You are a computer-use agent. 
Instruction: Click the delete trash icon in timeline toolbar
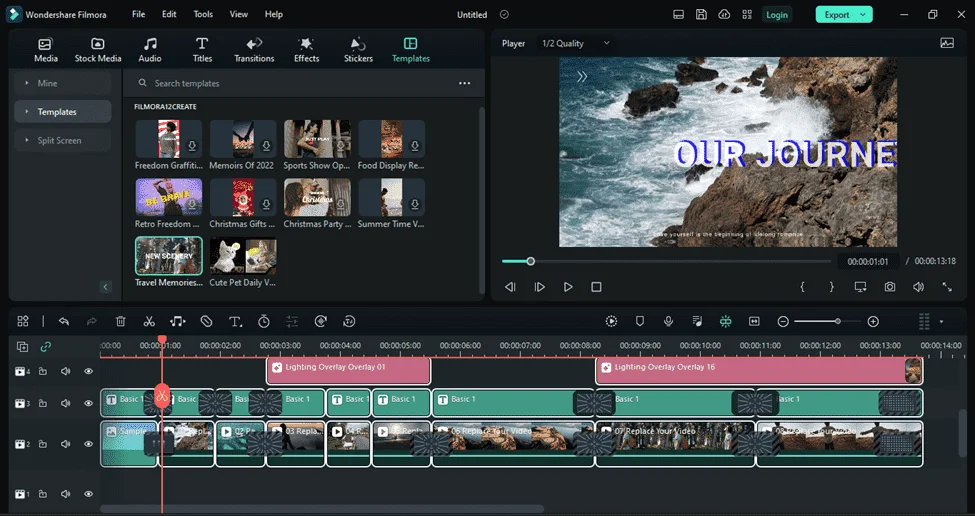click(121, 321)
